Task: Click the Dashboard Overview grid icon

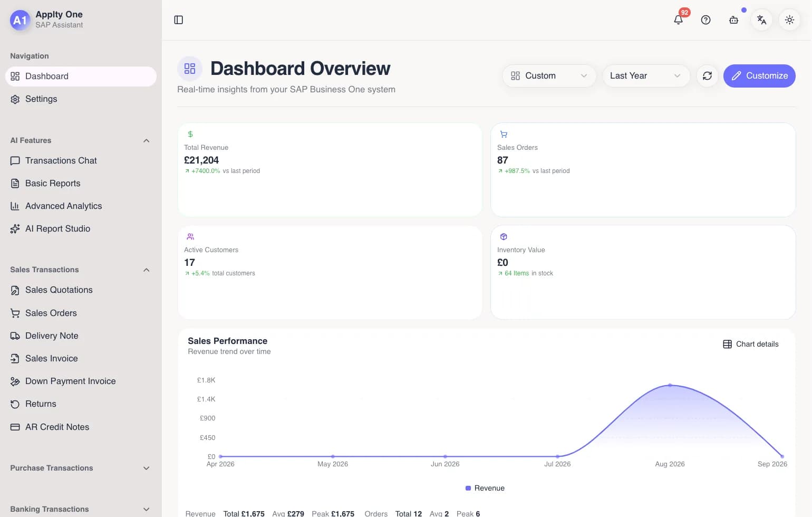Action: click(x=190, y=69)
